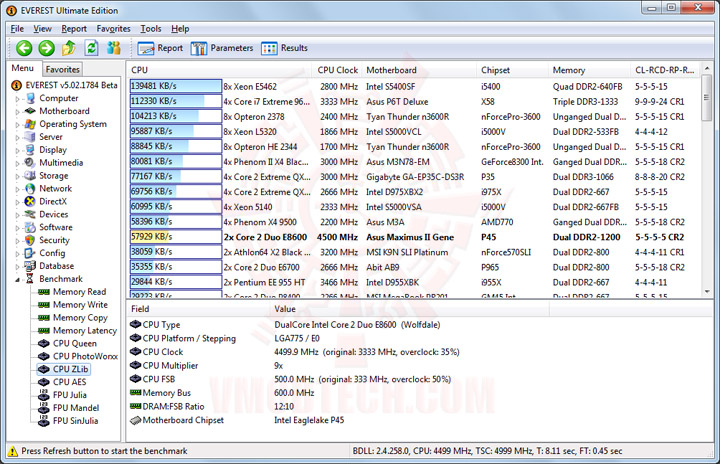Image resolution: width=720 pixels, height=464 pixels.
Task: Select the Server tree icon
Action: tap(30, 137)
